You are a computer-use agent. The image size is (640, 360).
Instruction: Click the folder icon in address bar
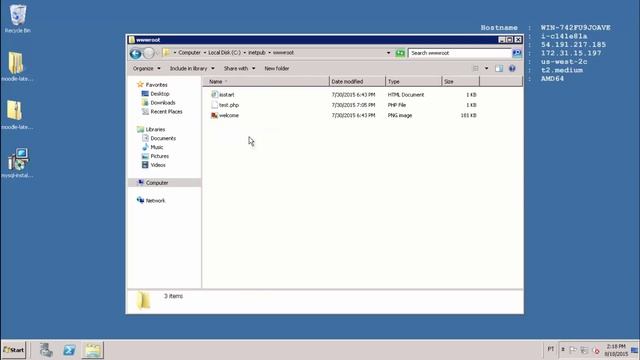coord(166,53)
